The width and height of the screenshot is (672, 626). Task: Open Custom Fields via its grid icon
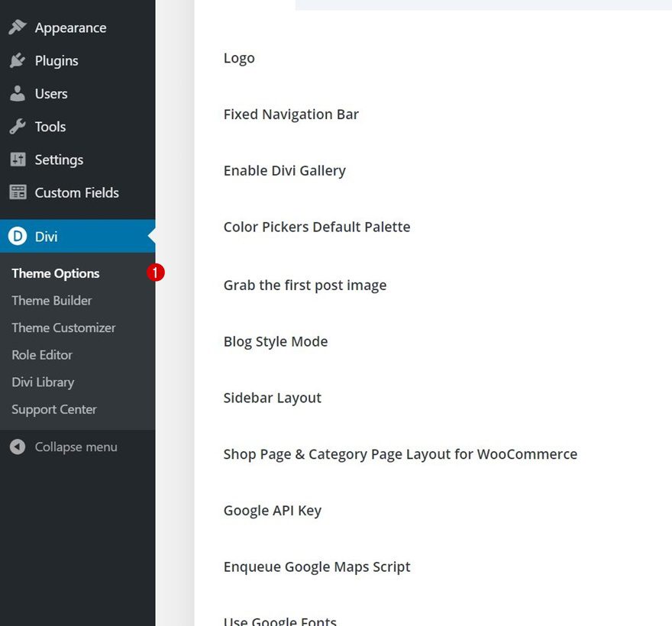pyautogui.click(x=18, y=192)
